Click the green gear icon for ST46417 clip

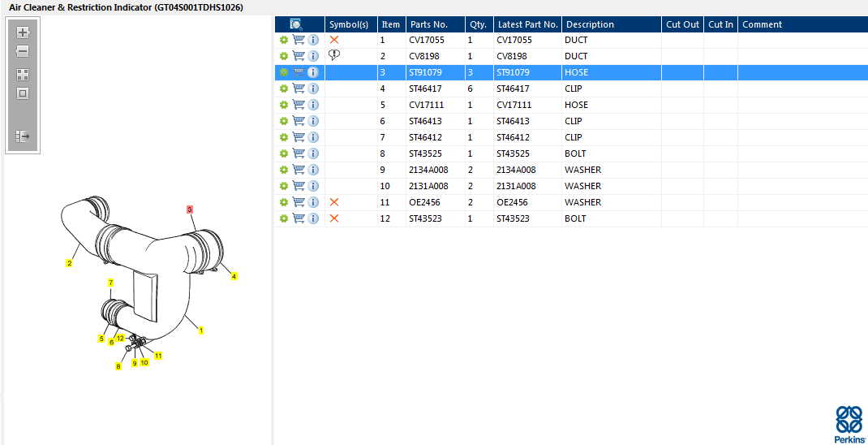click(x=284, y=89)
